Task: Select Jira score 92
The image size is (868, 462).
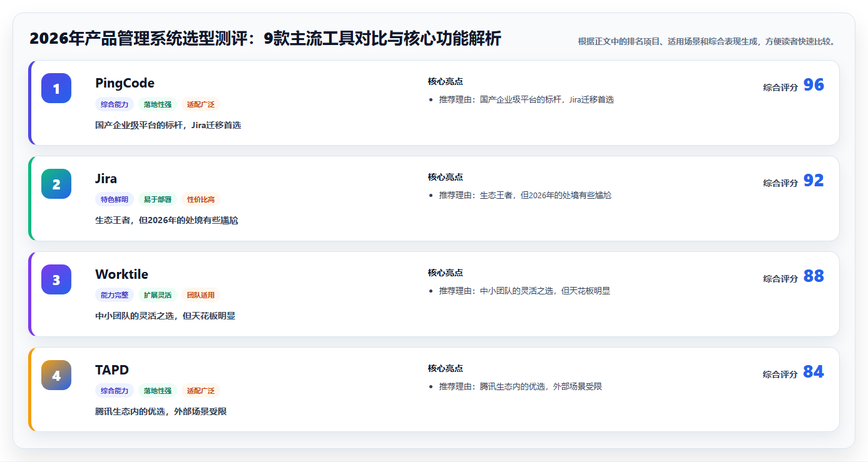Action: pyautogui.click(x=814, y=181)
